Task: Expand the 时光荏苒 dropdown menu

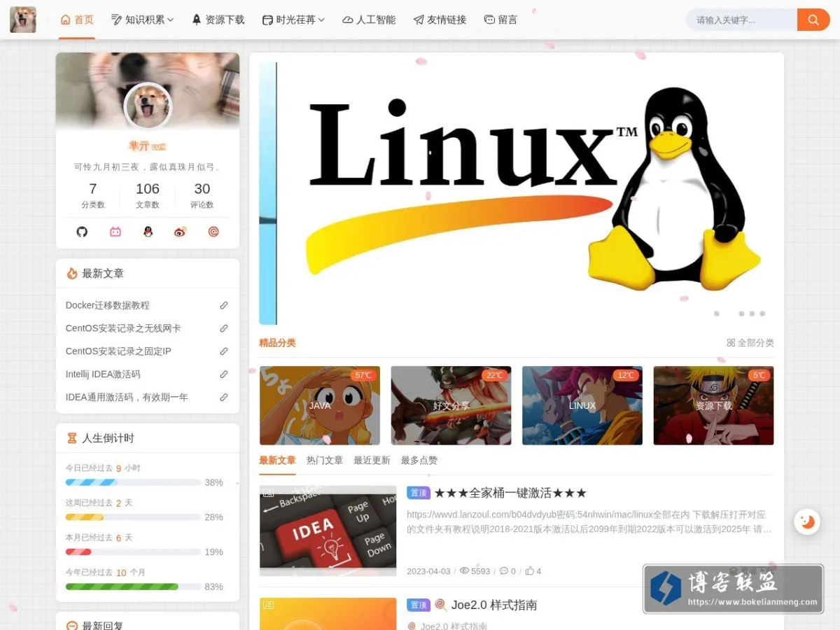Action: [x=294, y=20]
